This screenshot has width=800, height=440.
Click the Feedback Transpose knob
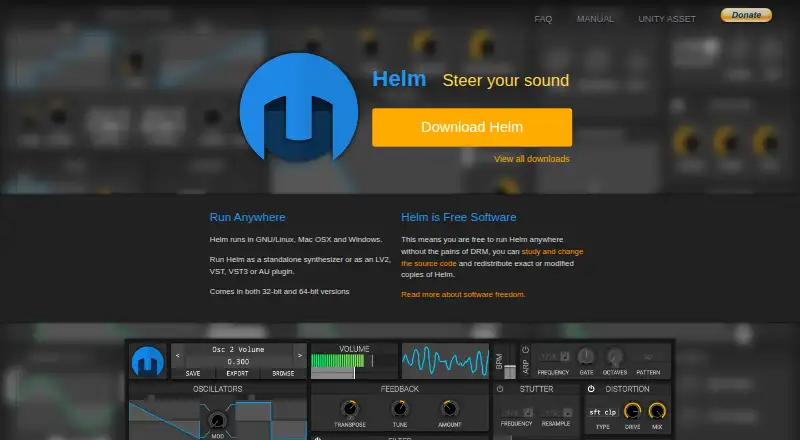click(350, 409)
